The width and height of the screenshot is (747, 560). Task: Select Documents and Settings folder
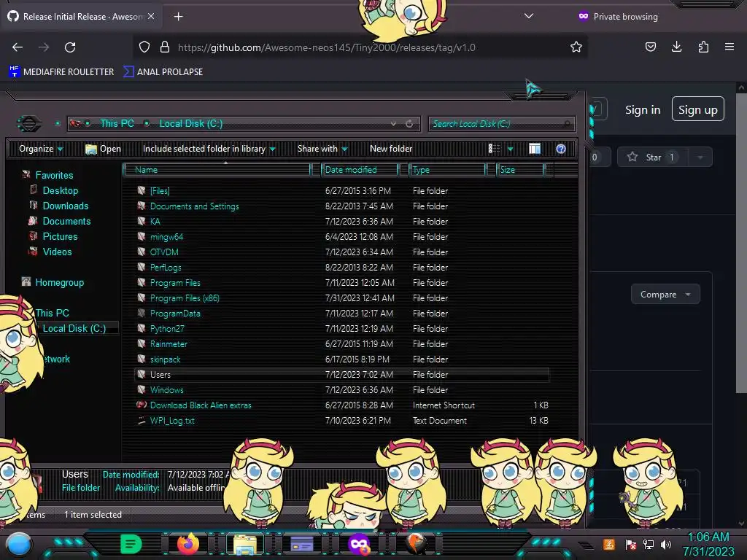[x=194, y=206]
